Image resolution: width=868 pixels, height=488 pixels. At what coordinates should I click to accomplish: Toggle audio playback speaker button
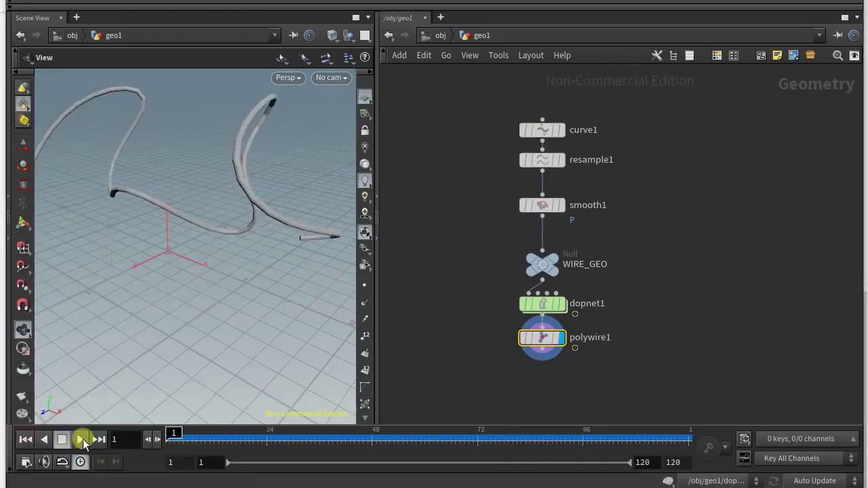pyautogui.click(x=44, y=462)
